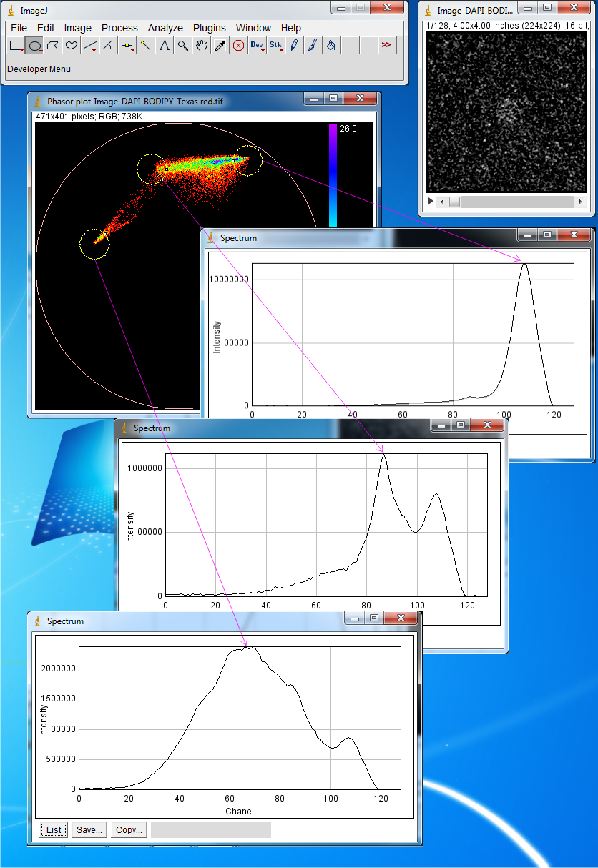This screenshot has height=868, width=598.
Task: Click the 'Chanel' axis label in Spectrum plot
Action: (x=240, y=811)
